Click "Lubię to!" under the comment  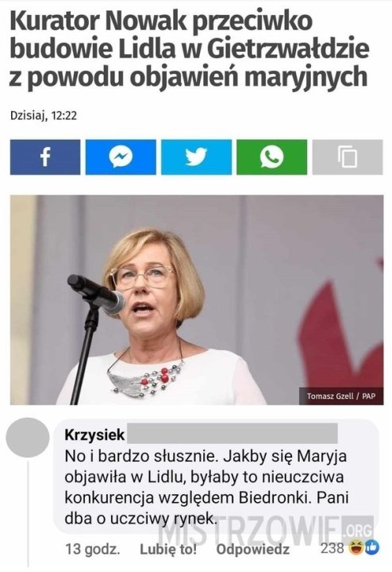168,549
